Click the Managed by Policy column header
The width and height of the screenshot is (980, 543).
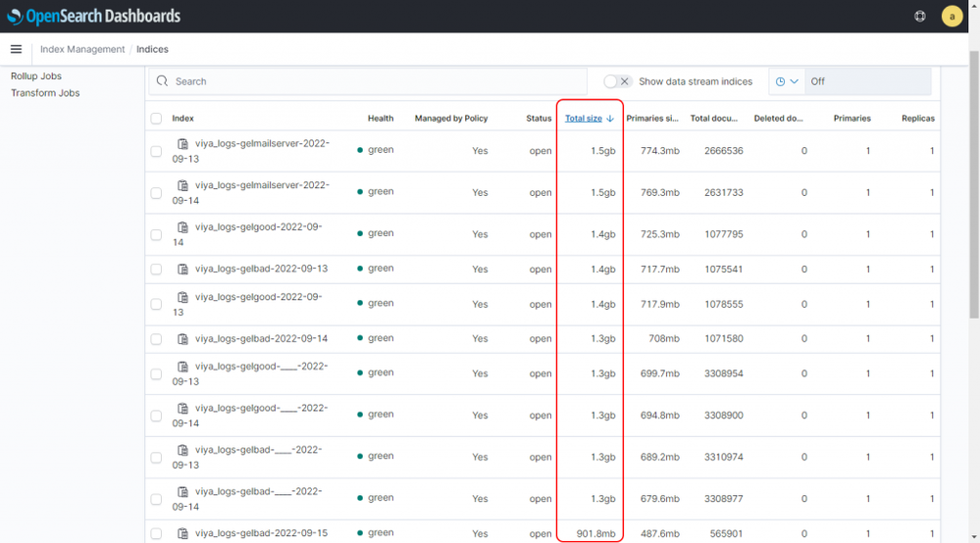pos(450,119)
